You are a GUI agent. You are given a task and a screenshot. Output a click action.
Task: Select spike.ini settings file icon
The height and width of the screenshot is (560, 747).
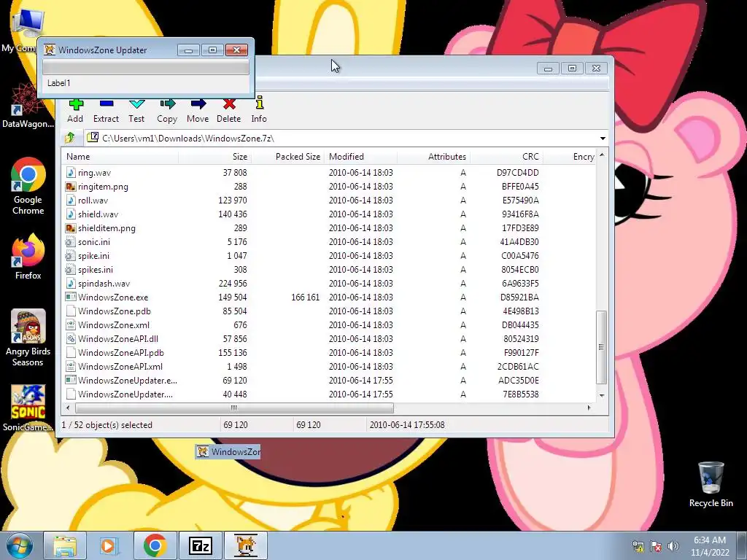[x=71, y=256]
